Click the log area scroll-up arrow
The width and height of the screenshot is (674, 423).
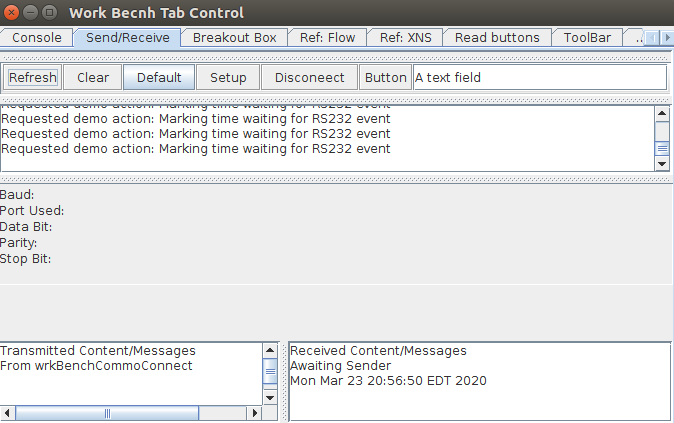click(x=661, y=112)
